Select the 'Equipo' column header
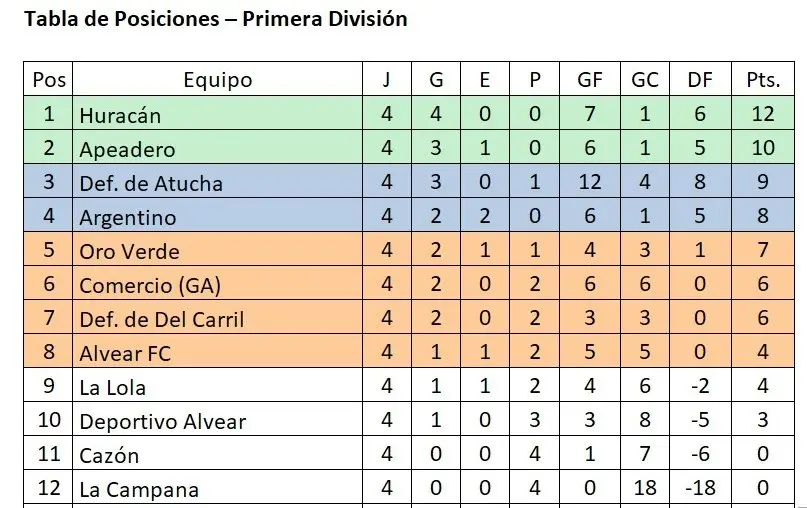The image size is (807, 508). pos(218,80)
